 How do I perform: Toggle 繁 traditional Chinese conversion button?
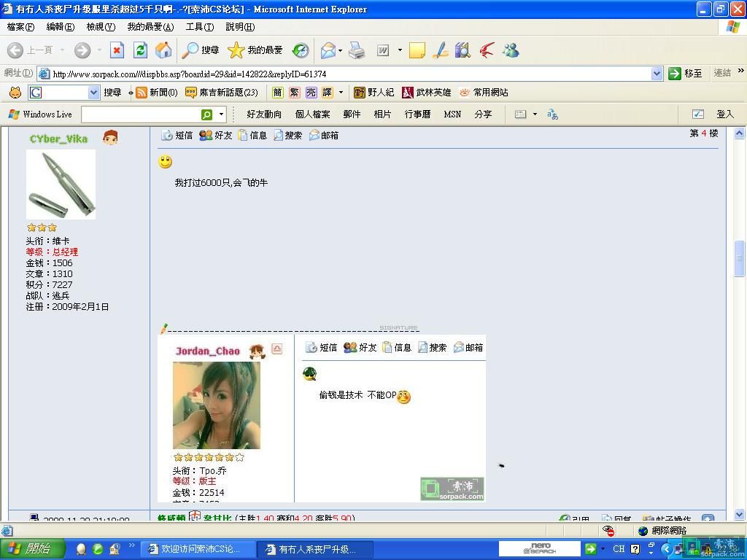point(294,93)
